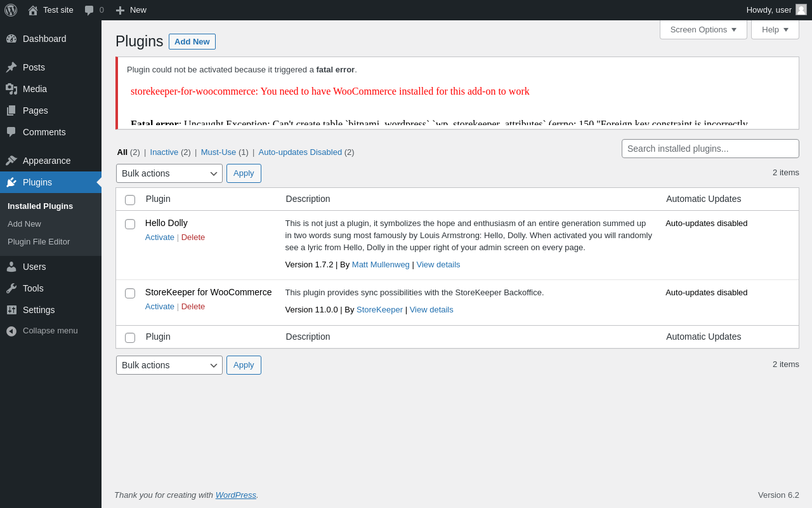The width and height of the screenshot is (812, 508).
Task: Select the StoreKeeper for WooCommerce checkbox
Action: (x=130, y=293)
